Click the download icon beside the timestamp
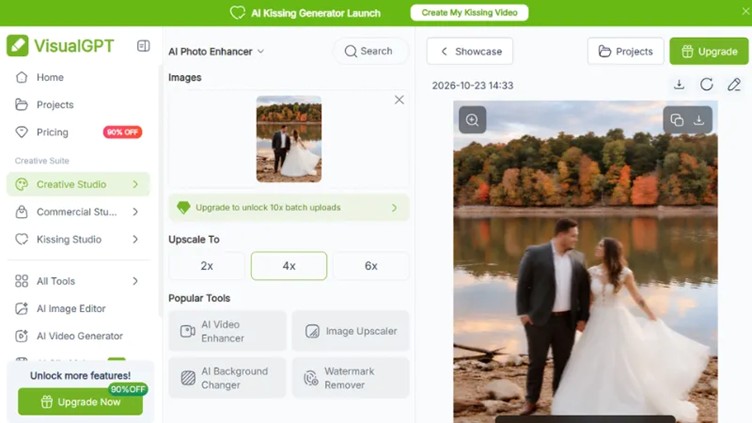This screenshot has height=423, width=752. coord(679,85)
